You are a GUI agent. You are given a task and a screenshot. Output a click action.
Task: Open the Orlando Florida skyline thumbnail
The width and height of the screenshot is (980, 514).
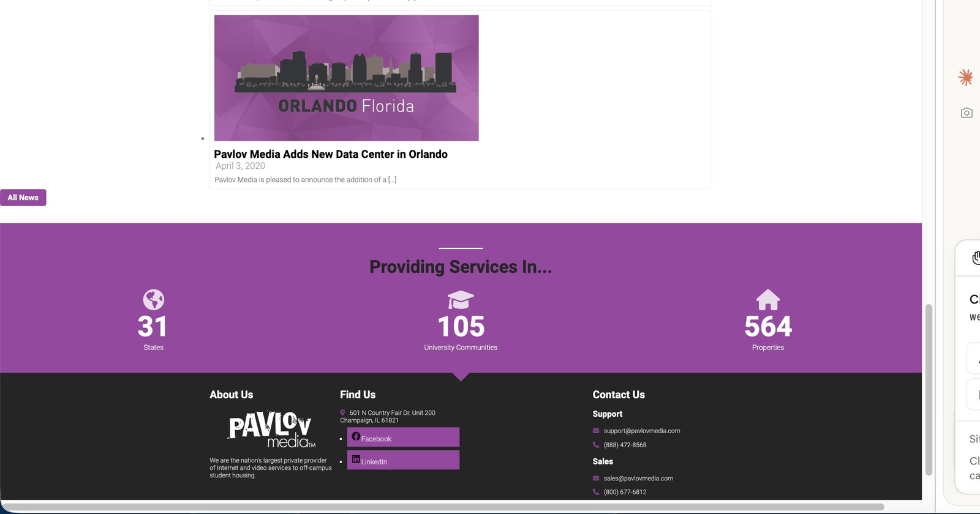(x=346, y=78)
